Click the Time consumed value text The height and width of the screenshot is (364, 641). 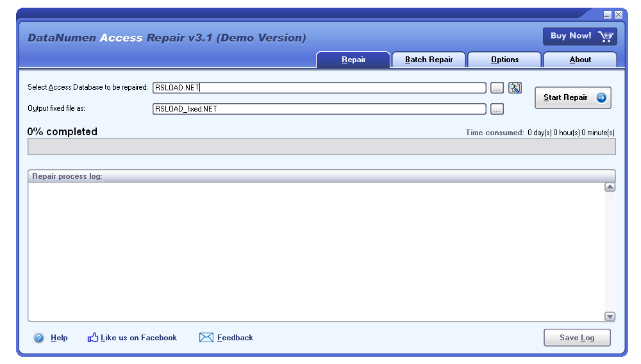[570, 133]
